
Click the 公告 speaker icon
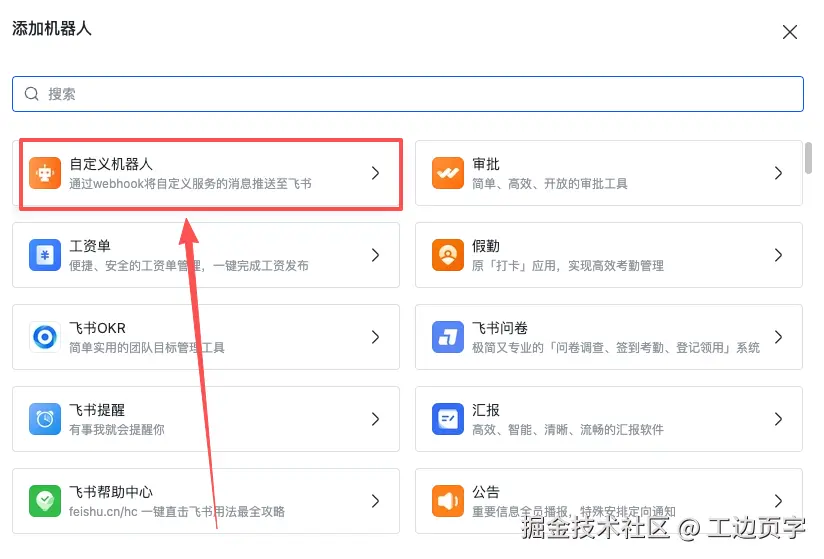(448, 501)
